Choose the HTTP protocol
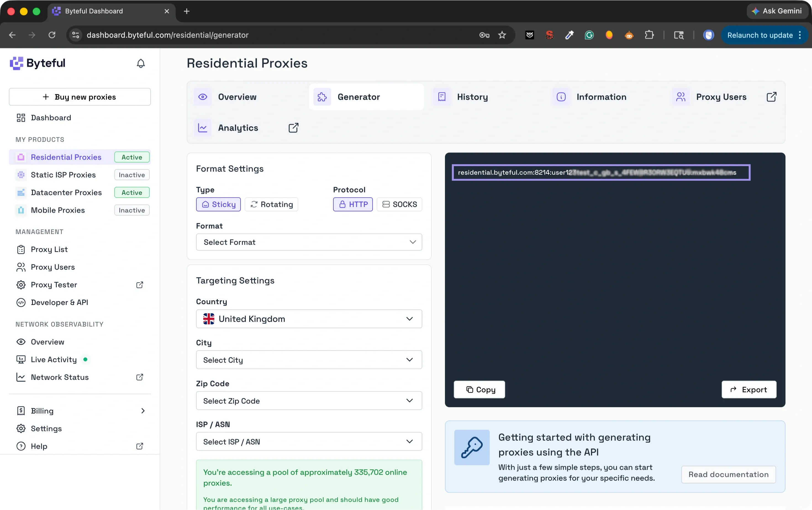This screenshot has width=812, height=510. 353,204
